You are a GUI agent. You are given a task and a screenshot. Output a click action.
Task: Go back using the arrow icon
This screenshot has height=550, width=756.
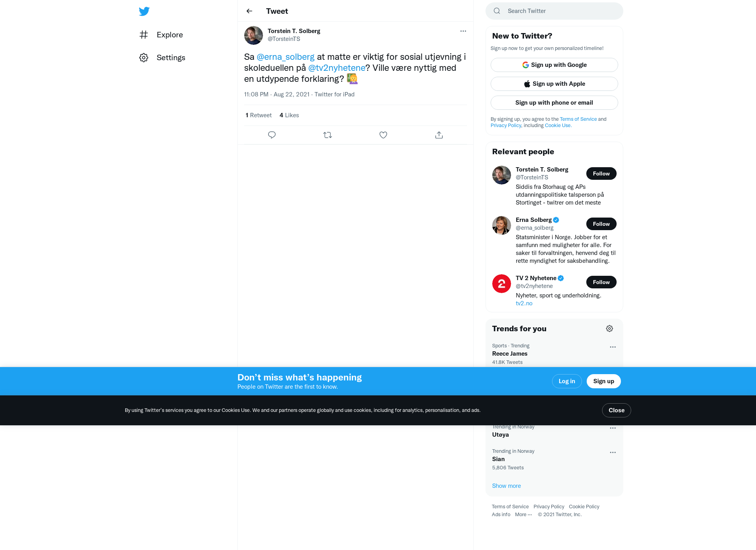click(249, 11)
